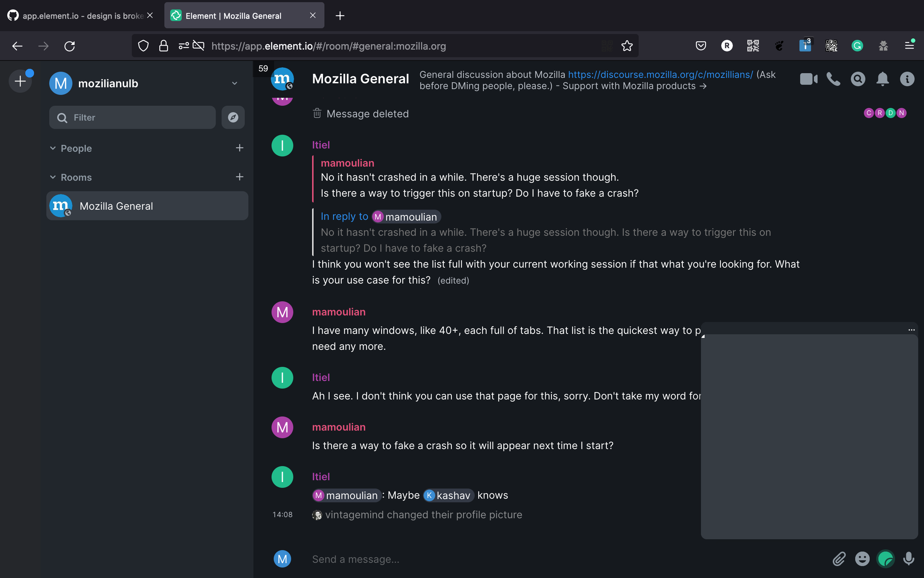The width and height of the screenshot is (924, 578).
Task: Open the mozilianulb user menu dropdown
Action: click(234, 83)
